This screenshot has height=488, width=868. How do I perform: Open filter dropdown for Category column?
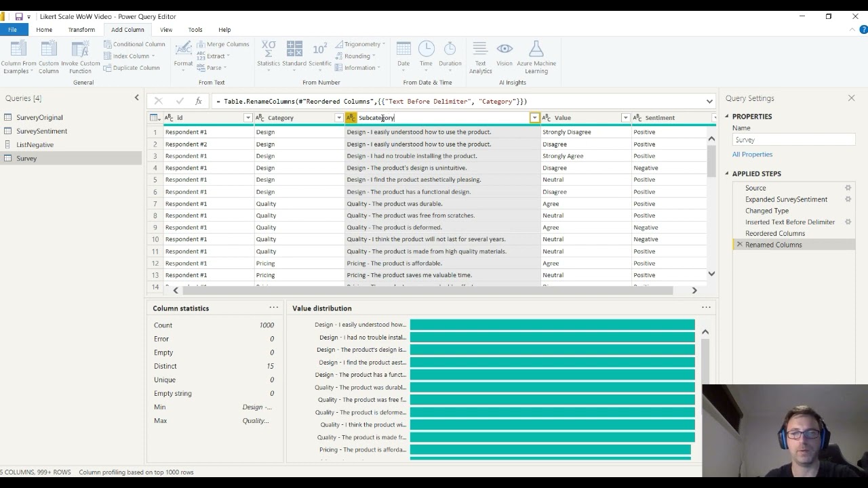point(339,118)
